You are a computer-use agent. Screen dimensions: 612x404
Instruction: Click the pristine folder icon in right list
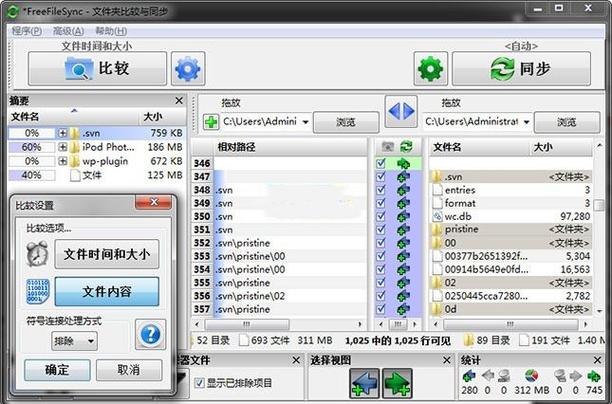coord(437,229)
